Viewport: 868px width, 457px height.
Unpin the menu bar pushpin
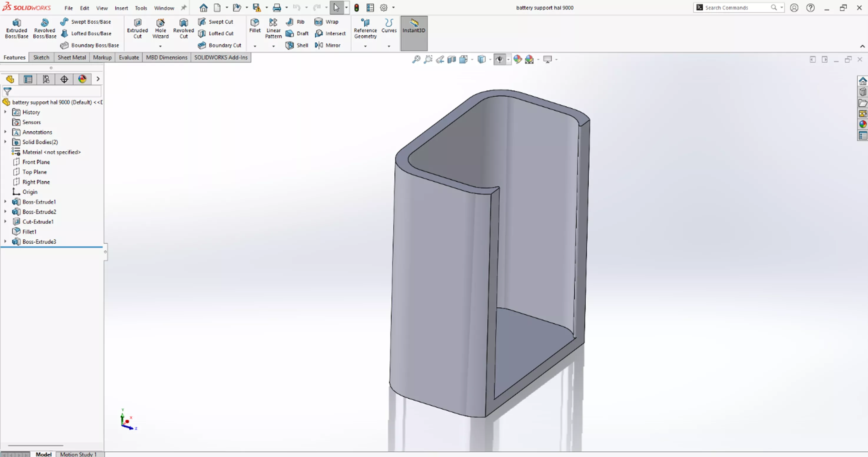pos(183,7)
